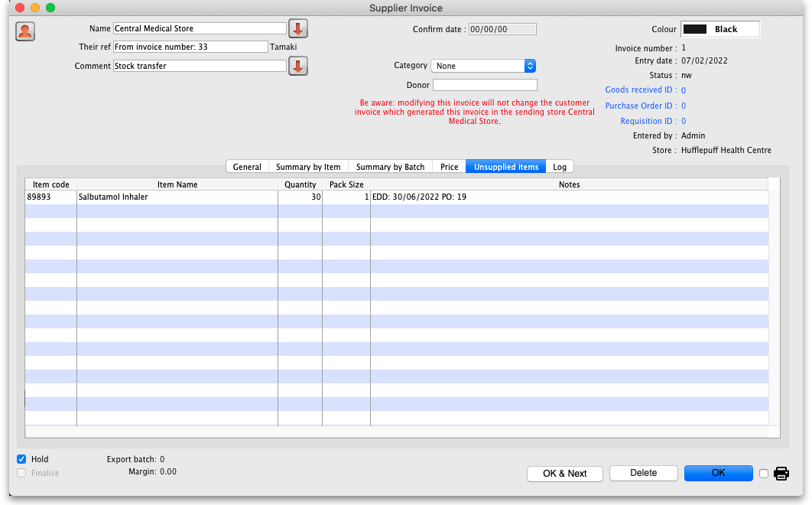Click the red arrow beside Comment field
This screenshot has width=812, height=505.
coord(297,67)
